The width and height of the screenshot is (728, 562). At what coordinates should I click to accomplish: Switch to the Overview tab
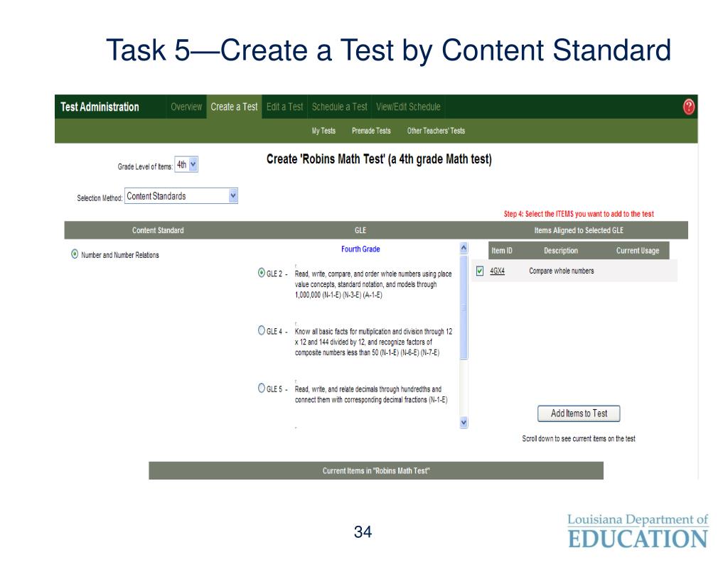[x=186, y=107]
